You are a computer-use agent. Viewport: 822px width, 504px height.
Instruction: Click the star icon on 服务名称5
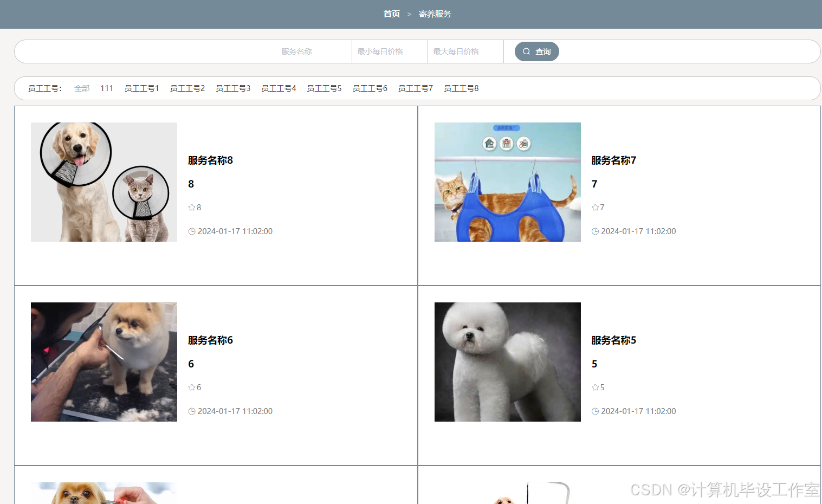click(x=595, y=387)
